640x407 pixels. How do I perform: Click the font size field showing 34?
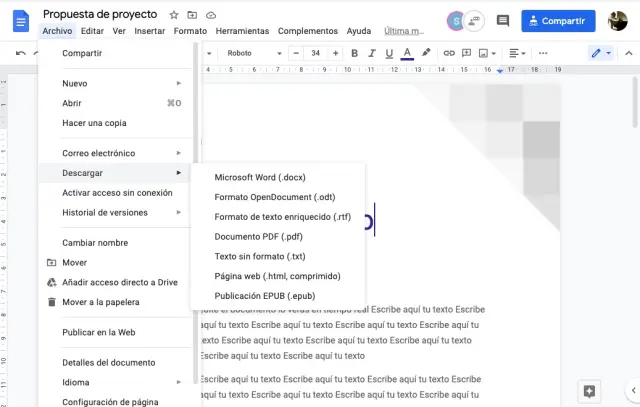tap(315, 53)
